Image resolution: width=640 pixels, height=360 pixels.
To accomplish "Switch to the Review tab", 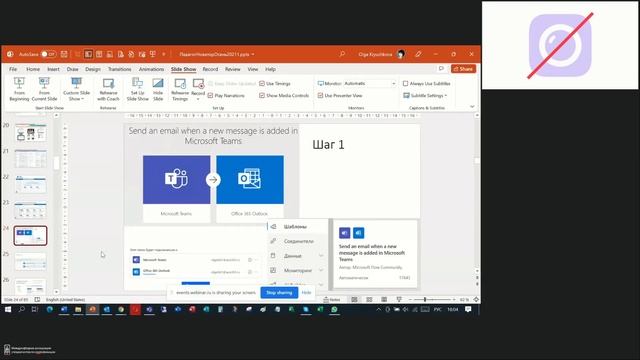I will [233, 69].
